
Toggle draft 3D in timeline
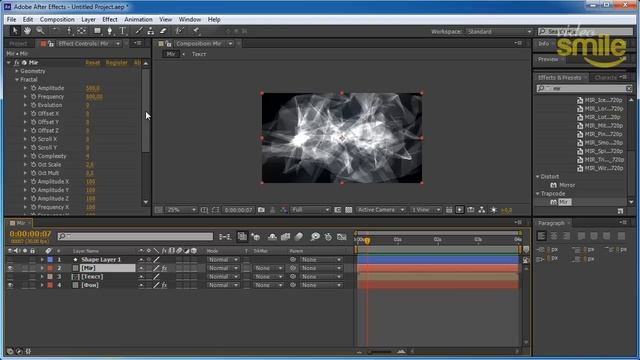tap(256, 237)
